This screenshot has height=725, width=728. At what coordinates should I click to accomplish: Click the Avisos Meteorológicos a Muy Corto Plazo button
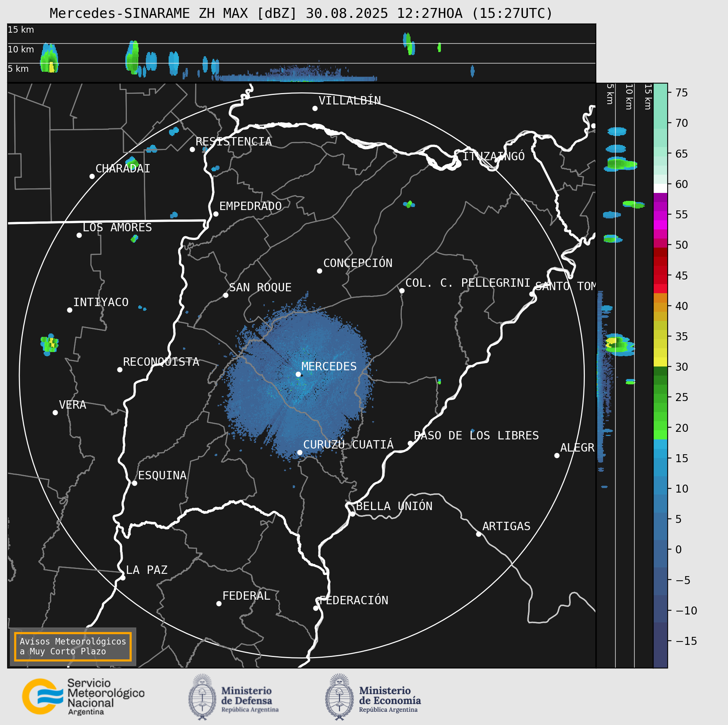(73, 646)
